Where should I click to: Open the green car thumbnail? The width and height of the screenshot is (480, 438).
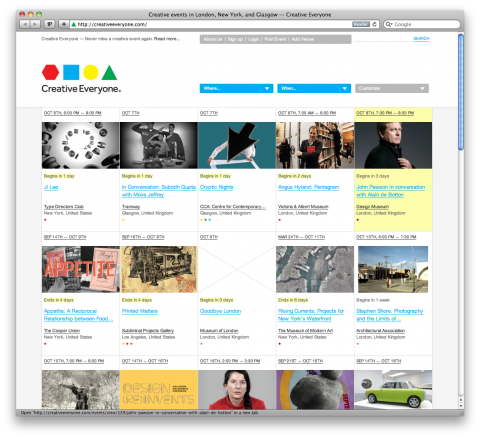coord(393,390)
